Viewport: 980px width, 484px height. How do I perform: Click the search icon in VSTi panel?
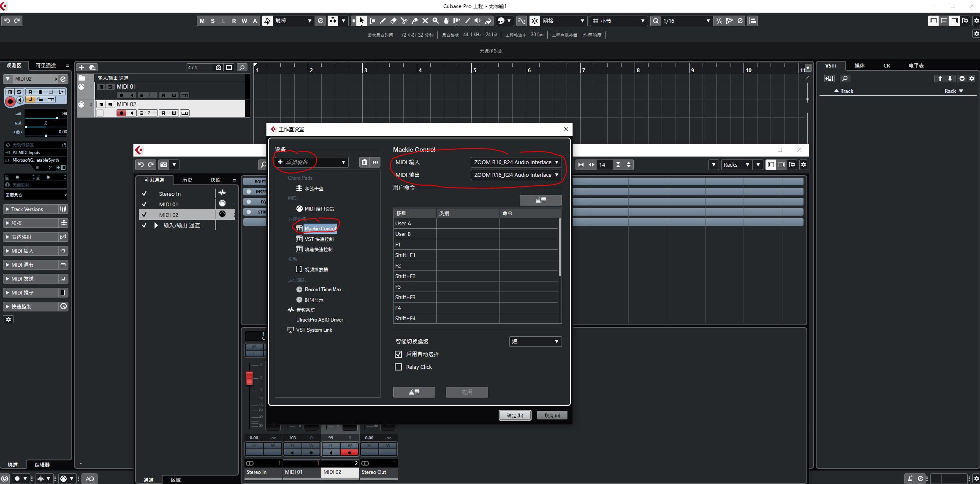(845, 78)
